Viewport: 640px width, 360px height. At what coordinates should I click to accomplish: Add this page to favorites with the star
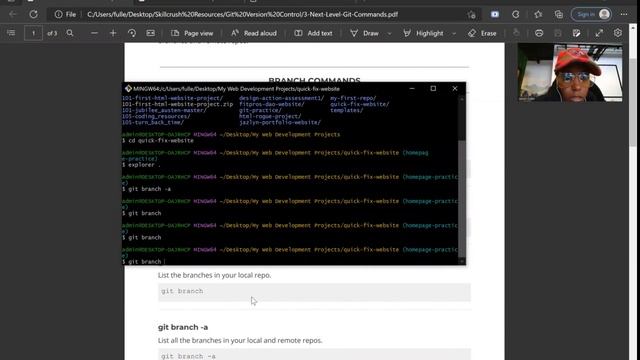click(472, 15)
